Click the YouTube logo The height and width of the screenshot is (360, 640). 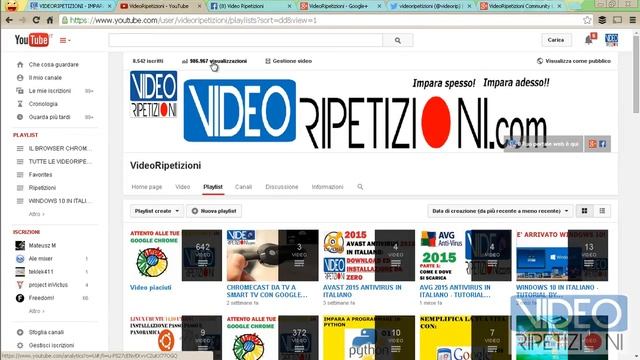coord(32,40)
